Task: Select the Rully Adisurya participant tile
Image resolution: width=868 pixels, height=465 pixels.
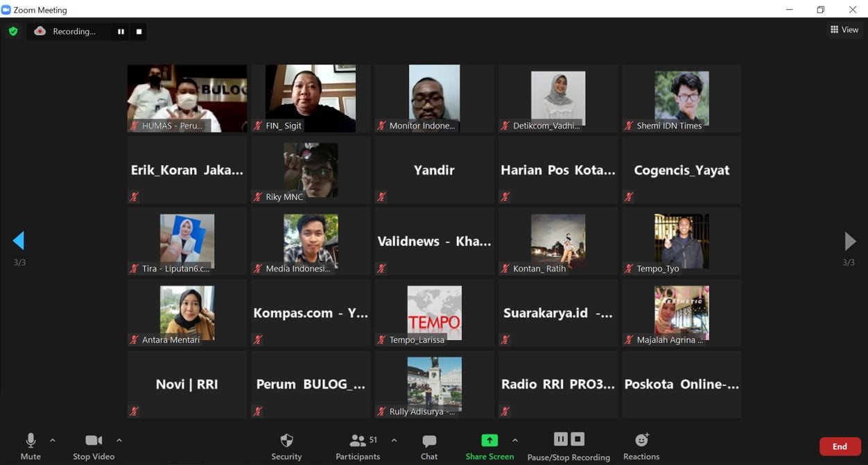Action: coord(434,384)
